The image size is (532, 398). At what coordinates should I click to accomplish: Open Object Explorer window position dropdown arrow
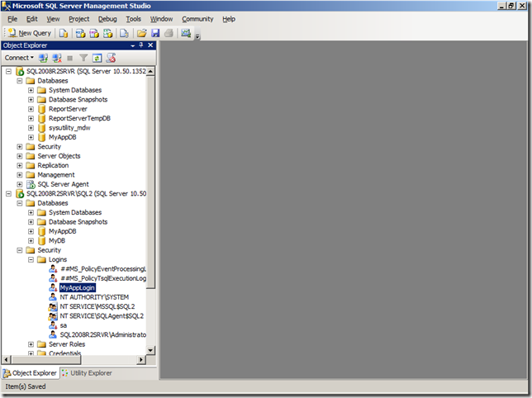133,45
